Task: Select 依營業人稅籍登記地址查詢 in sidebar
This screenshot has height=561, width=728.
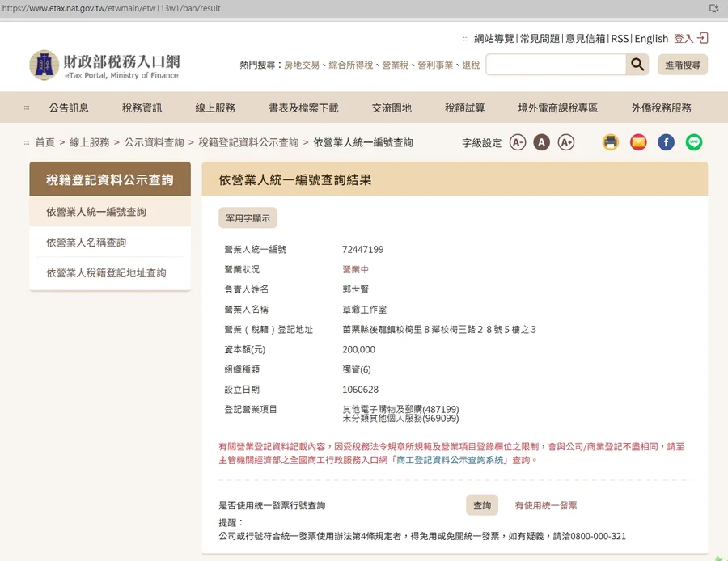Action: coord(106,273)
